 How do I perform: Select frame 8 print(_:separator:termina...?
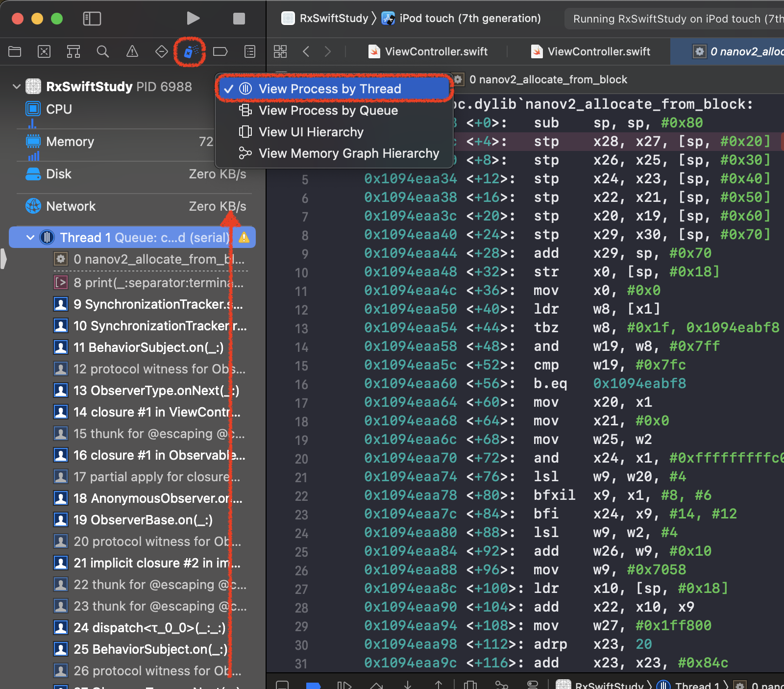coord(149,283)
